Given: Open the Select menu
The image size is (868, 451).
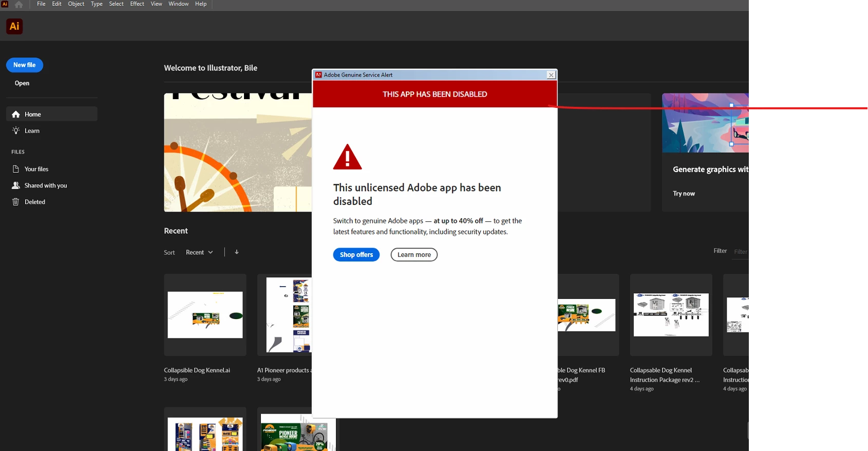Looking at the screenshot, I should pos(116,4).
